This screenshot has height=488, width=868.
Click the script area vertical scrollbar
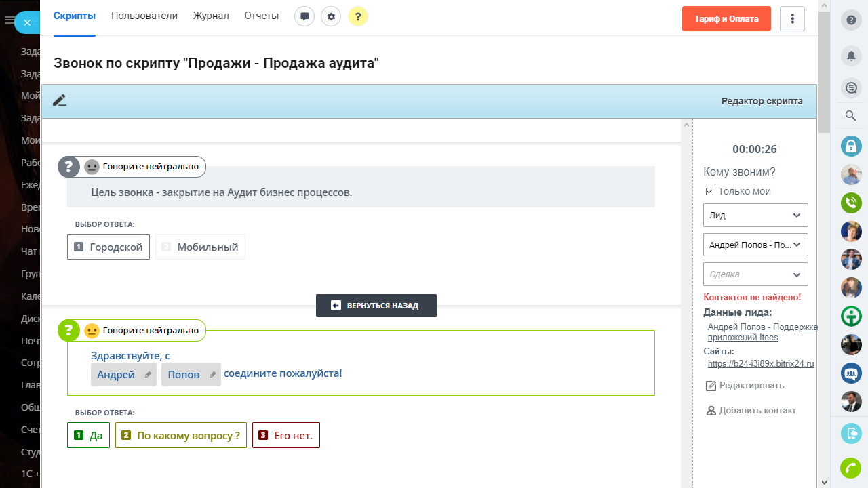[x=686, y=303]
